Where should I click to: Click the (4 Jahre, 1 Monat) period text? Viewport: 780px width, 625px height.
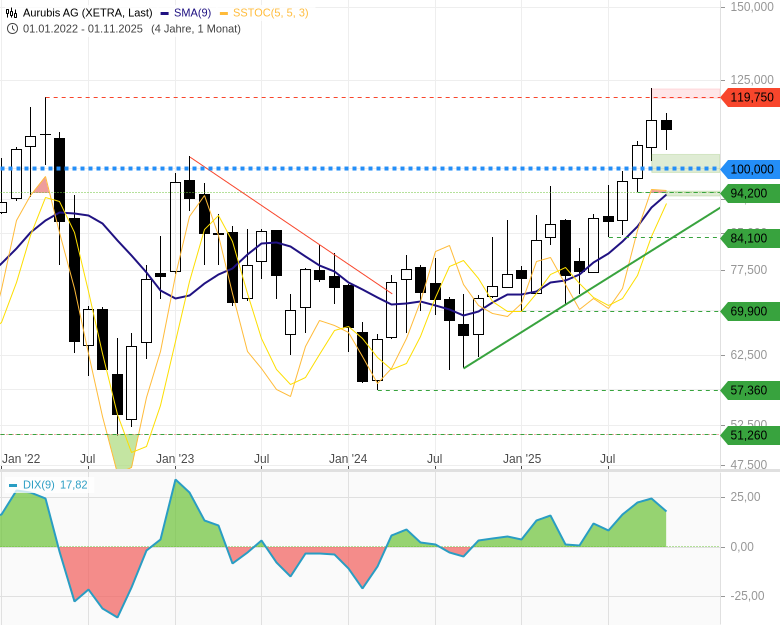click(196, 28)
